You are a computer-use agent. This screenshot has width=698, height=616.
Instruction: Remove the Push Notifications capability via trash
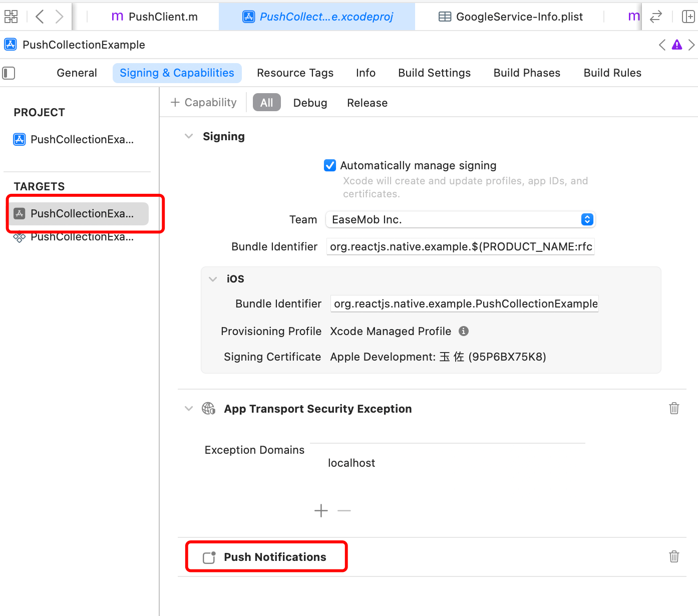pyautogui.click(x=674, y=556)
